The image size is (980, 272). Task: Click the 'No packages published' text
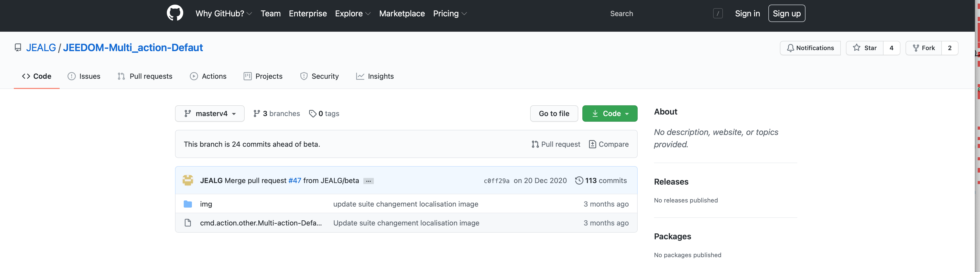click(x=688, y=255)
